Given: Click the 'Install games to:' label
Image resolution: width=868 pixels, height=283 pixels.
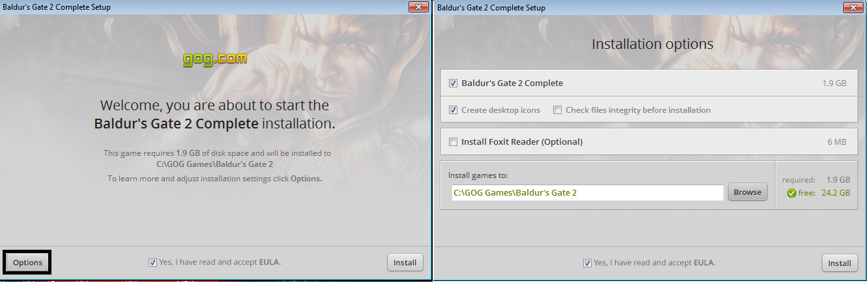Looking at the screenshot, I should coord(478,175).
